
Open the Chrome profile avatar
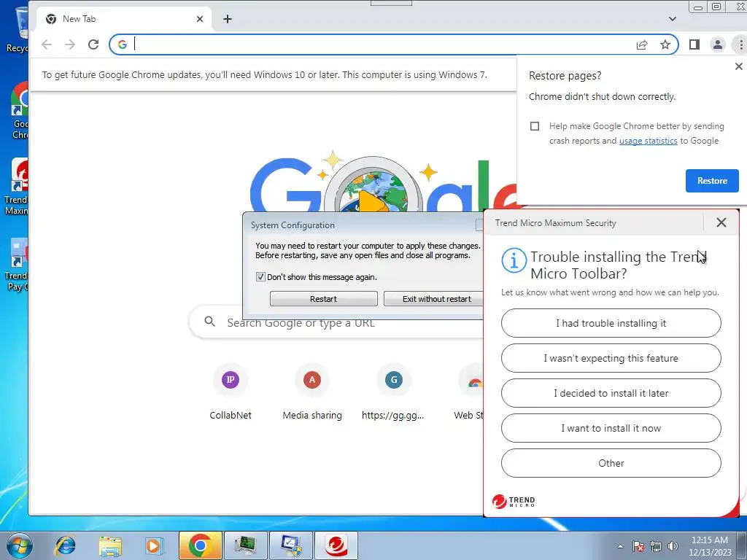click(x=718, y=44)
